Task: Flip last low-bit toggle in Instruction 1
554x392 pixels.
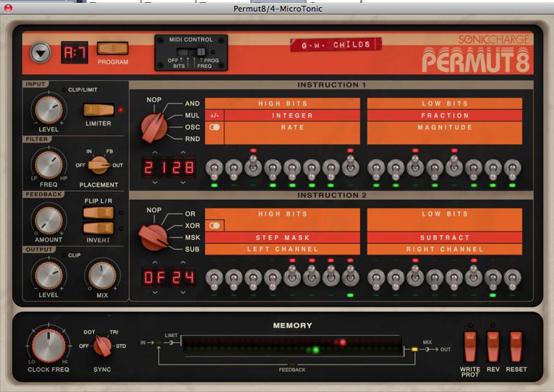Action: (512, 169)
